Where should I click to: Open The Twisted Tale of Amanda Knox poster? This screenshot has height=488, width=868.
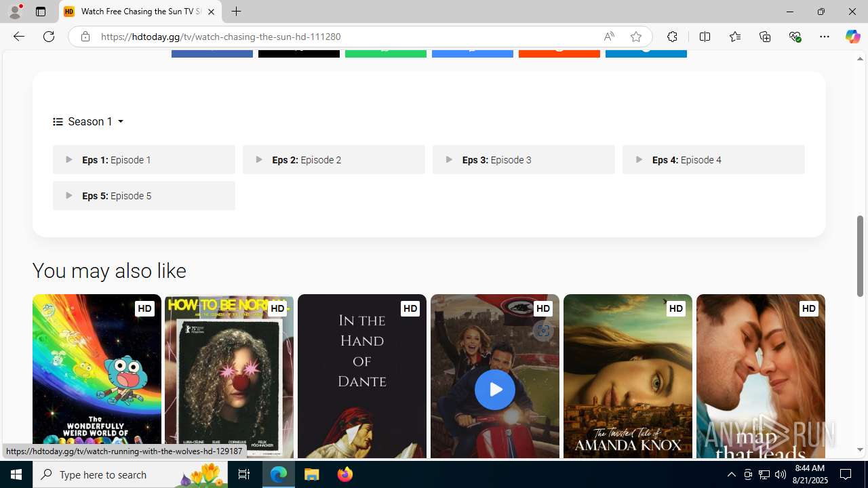[628, 376]
